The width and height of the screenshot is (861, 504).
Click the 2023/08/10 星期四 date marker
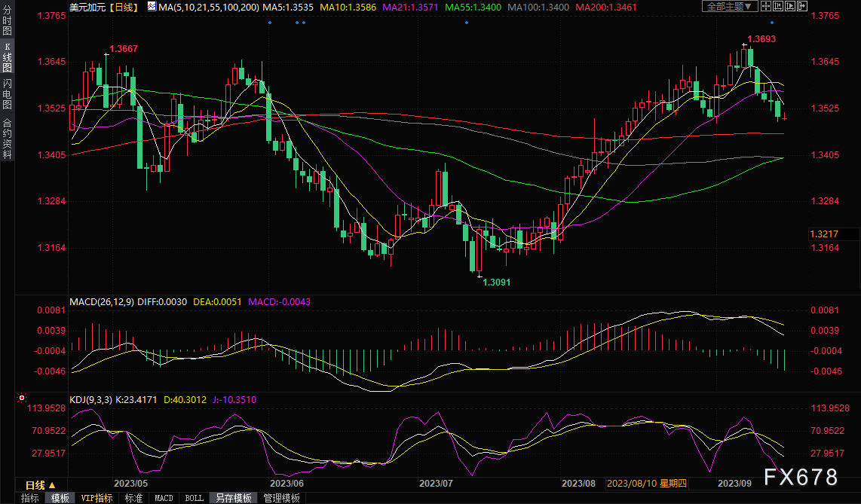(x=647, y=483)
